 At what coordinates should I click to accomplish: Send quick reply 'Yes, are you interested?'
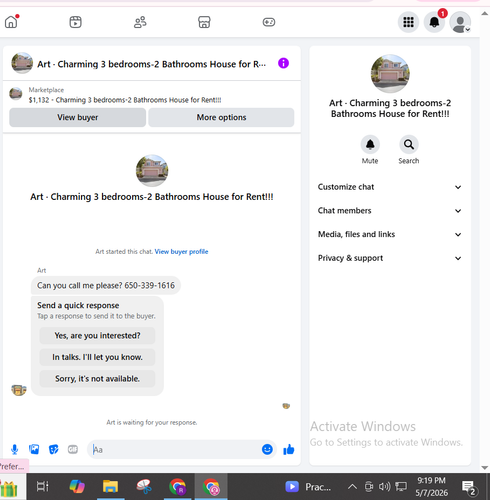pos(97,335)
